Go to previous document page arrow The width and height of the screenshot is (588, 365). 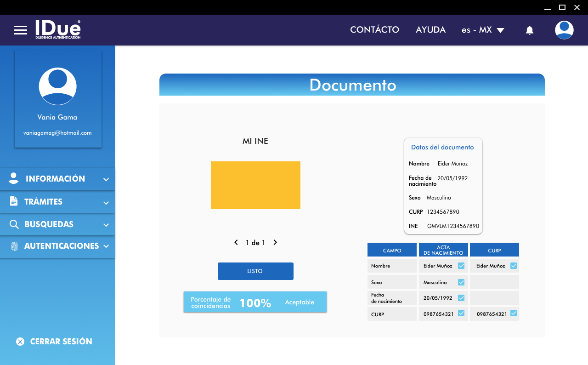click(x=236, y=242)
